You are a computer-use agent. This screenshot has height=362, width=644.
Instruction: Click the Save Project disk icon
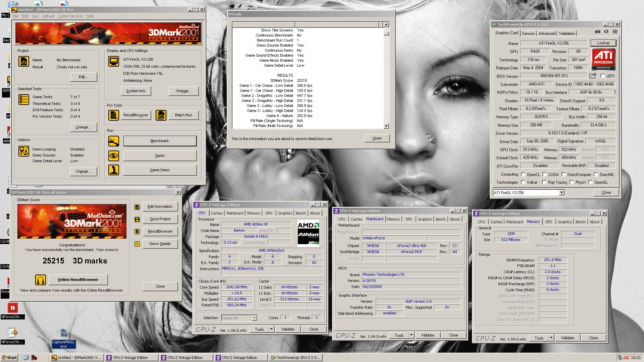[137, 219]
